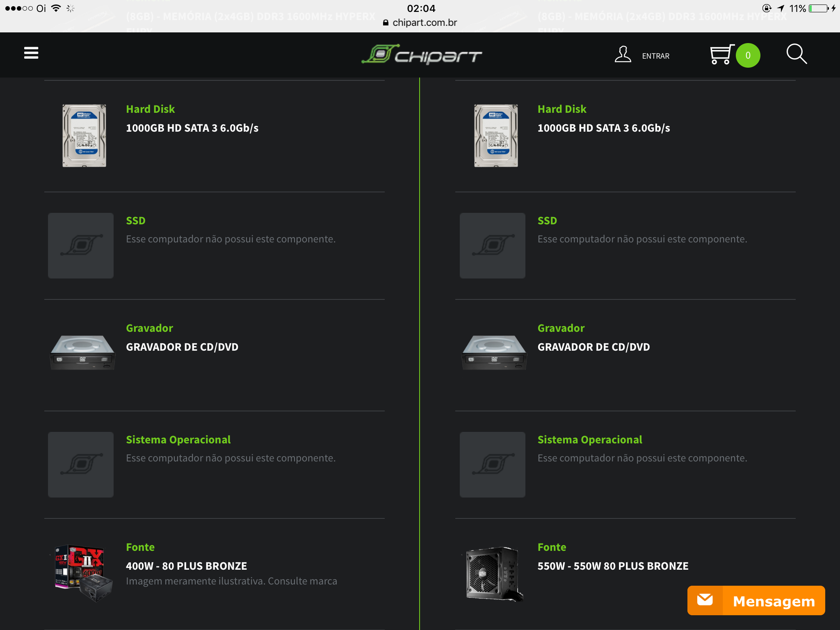Click the 550W Fonte product image
This screenshot has height=630, width=840.
pyautogui.click(x=495, y=574)
